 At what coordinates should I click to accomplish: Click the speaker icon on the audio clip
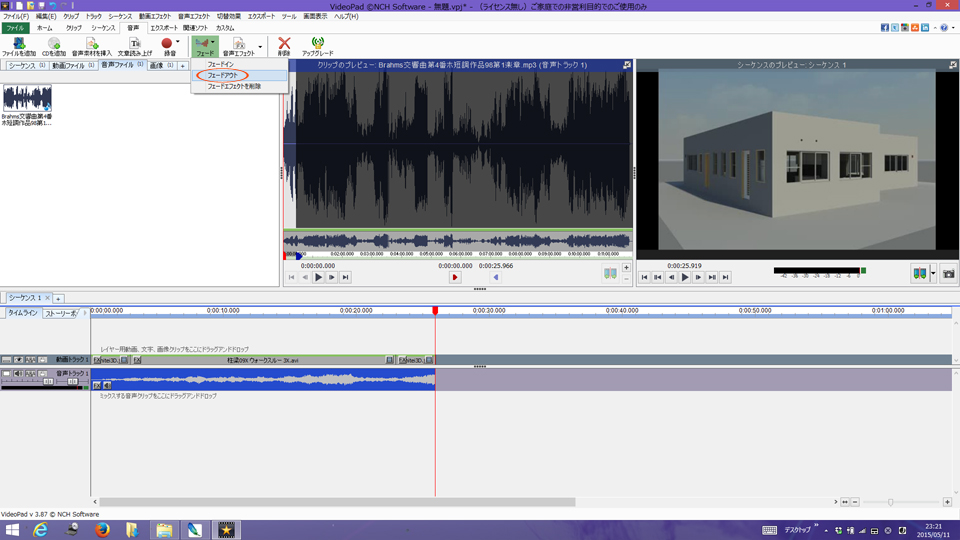click(x=107, y=385)
